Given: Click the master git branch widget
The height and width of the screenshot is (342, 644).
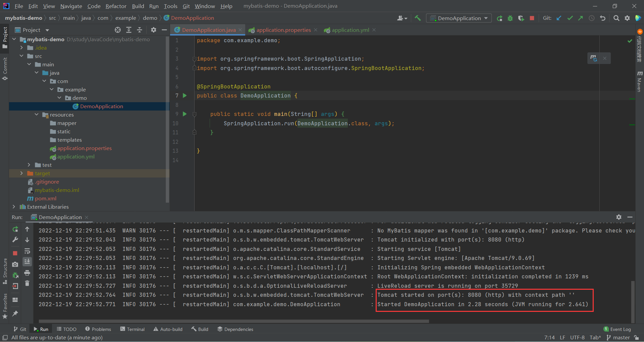Looking at the screenshot, I should coord(618,338).
